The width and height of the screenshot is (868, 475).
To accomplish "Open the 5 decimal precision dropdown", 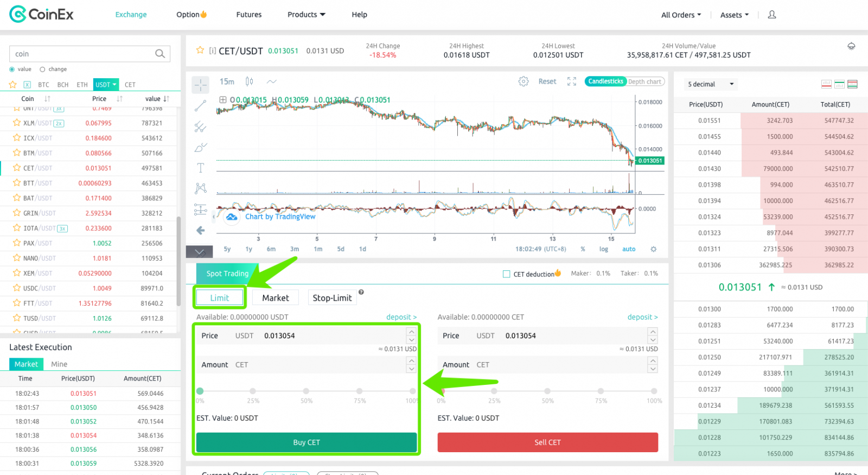I will (711, 84).
